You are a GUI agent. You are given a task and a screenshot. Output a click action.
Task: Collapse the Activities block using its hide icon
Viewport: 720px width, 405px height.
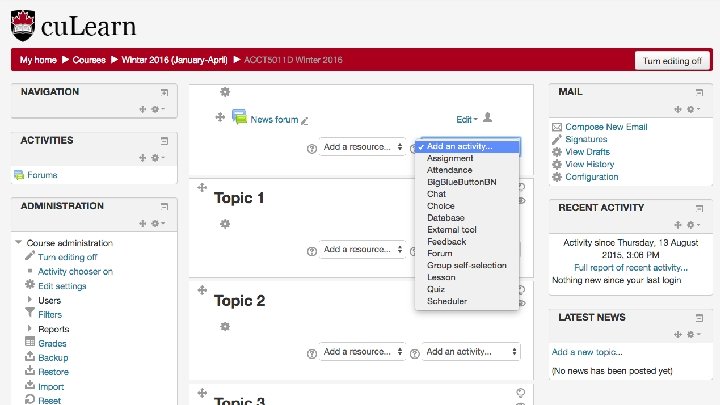(x=164, y=141)
